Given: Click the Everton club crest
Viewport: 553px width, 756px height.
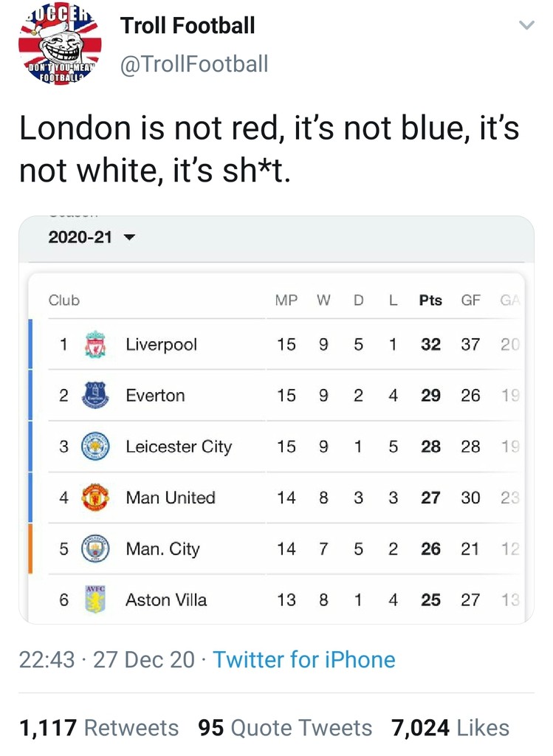Looking at the screenshot, I should [x=95, y=396].
